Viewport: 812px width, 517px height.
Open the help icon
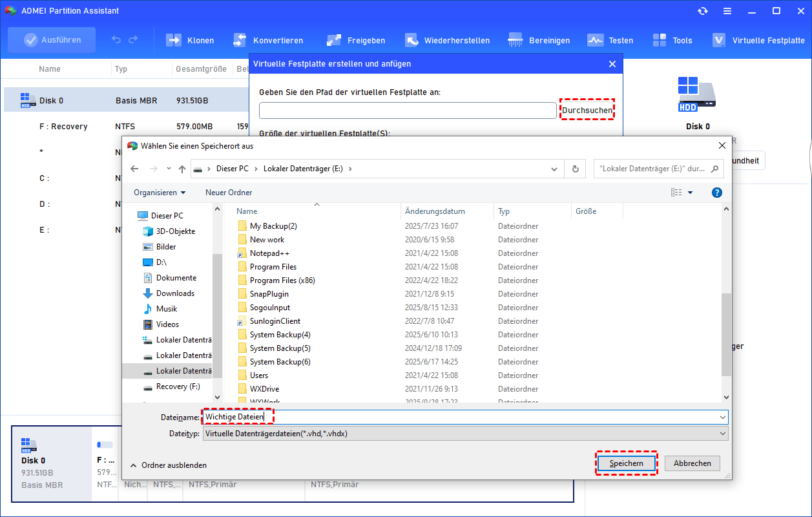(x=716, y=193)
